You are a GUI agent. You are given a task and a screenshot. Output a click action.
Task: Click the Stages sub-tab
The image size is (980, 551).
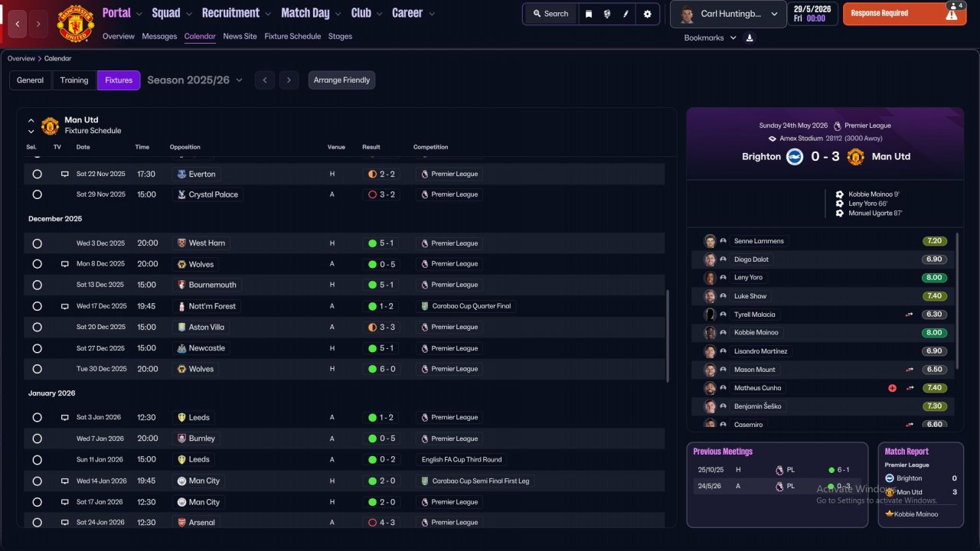coord(340,36)
